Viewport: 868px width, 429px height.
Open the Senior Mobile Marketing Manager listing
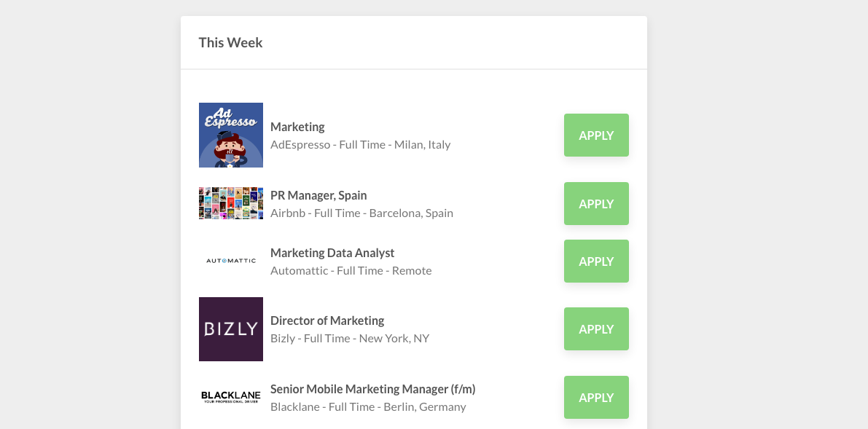(372, 389)
